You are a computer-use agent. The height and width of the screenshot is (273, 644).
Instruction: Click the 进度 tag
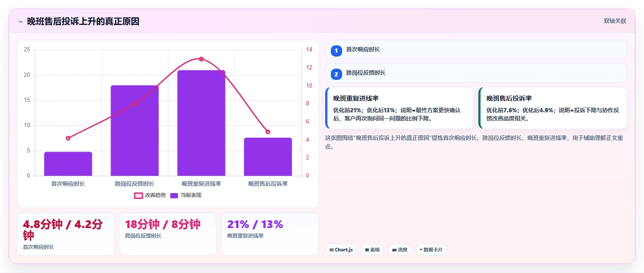point(400,250)
